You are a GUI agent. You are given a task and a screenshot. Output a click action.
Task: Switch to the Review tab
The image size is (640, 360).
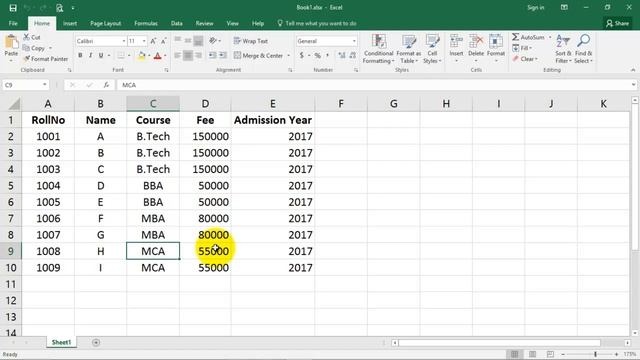(x=204, y=23)
